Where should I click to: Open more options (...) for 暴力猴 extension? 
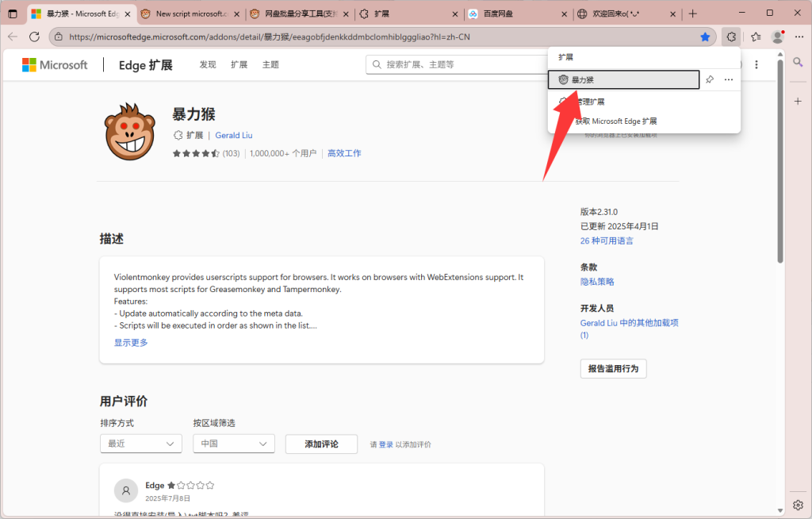(728, 79)
